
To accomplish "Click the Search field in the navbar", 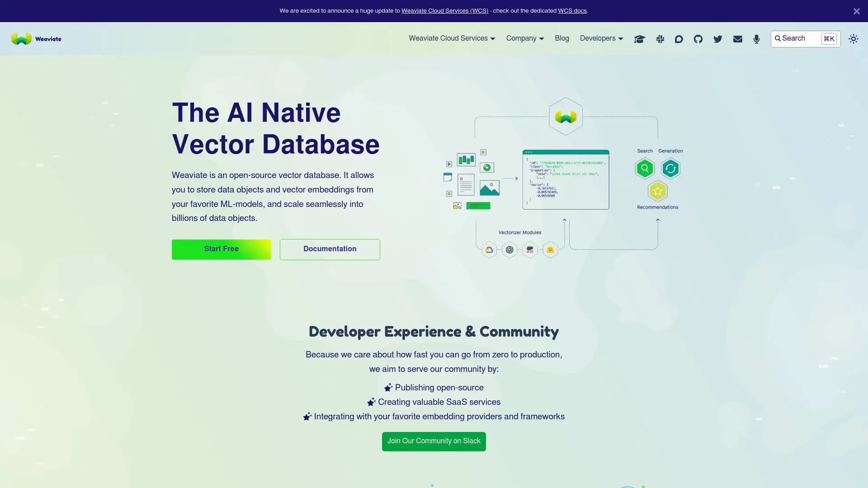I will [x=805, y=39].
